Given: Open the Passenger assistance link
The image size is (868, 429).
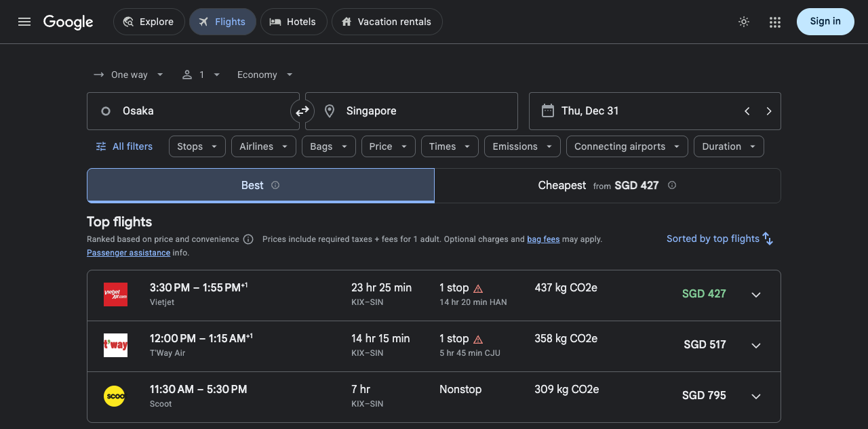Looking at the screenshot, I should coord(128,253).
